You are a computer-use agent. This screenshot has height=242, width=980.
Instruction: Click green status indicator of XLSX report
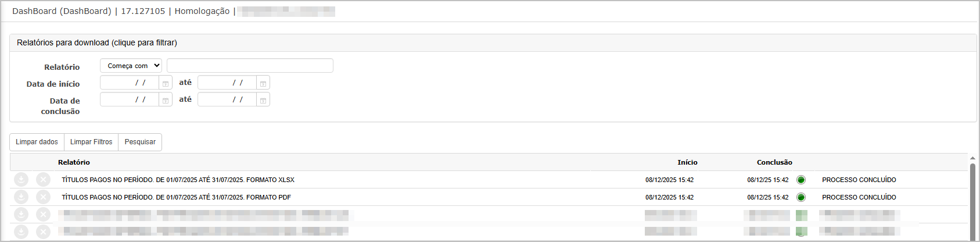coord(801,180)
